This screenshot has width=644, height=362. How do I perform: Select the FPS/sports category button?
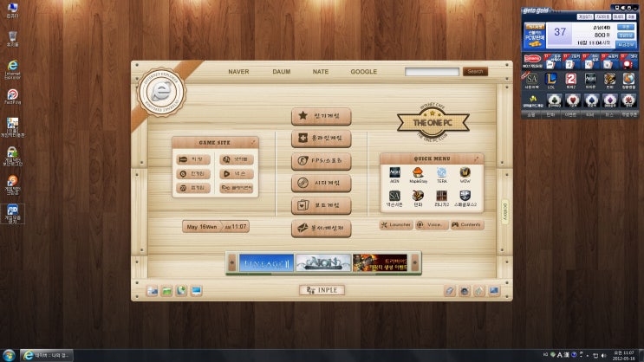pyautogui.click(x=322, y=160)
